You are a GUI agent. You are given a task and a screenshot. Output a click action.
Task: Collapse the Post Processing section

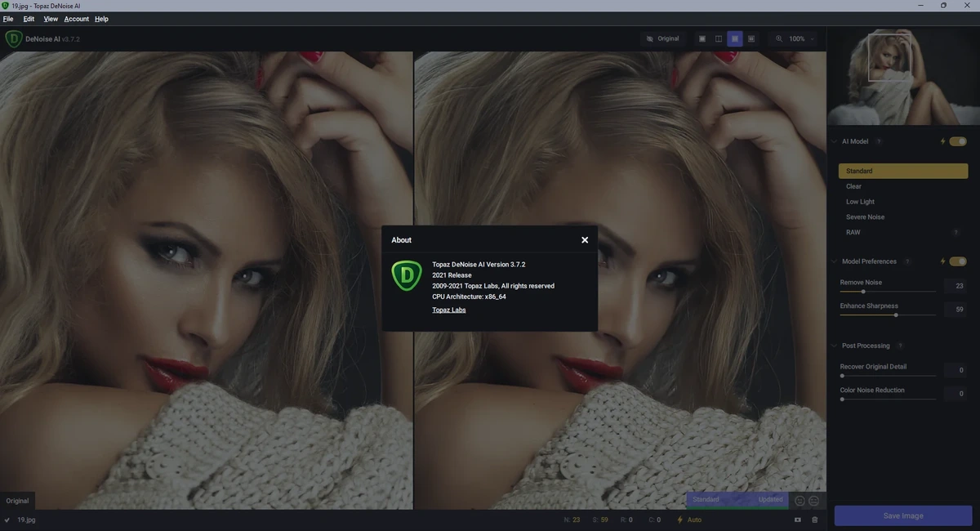pyautogui.click(x=834, y=346)
